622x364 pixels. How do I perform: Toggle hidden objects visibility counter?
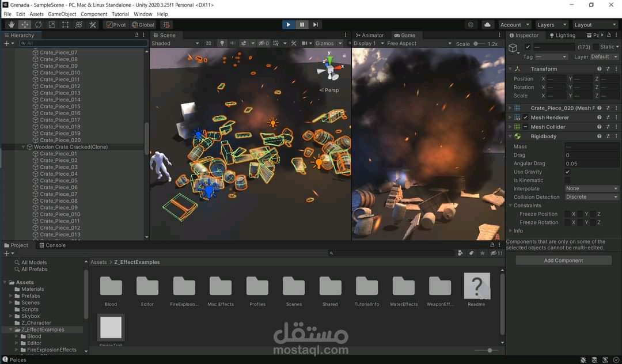tap(263, 43)
